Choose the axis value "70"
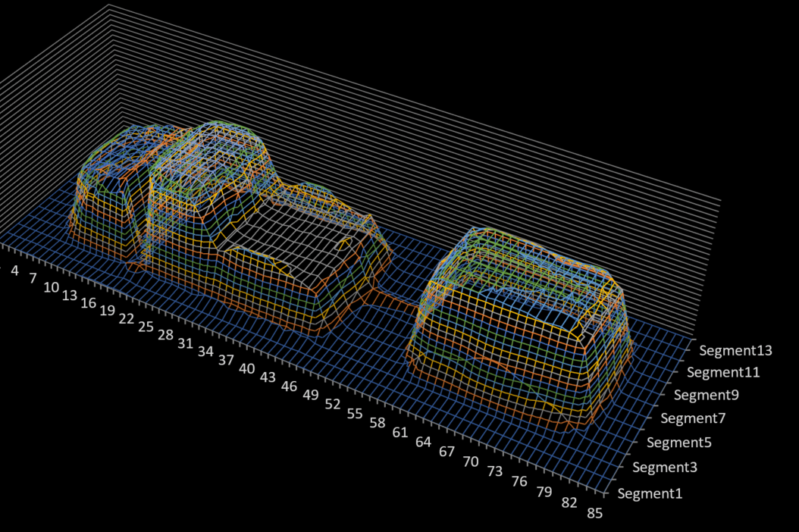Screen dimensions: 799x532 click(471, 462)
